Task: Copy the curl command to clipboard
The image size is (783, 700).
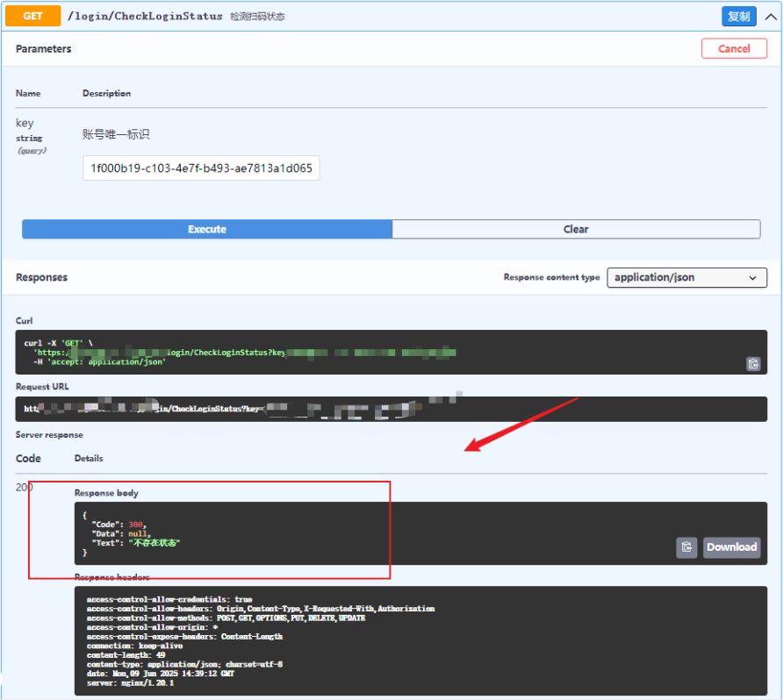Action: [752, 363]
